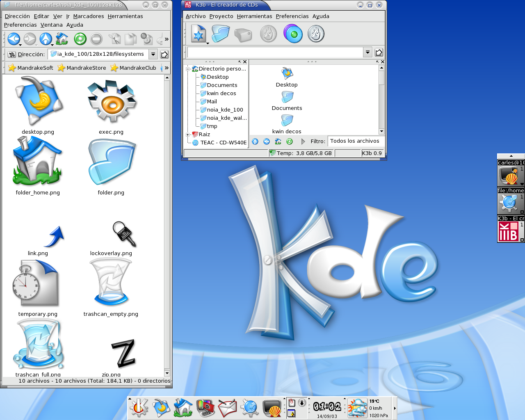Expand Raiz tree node in K3b
The width and height of the screenshot is (525, 420).
[188, 135]
